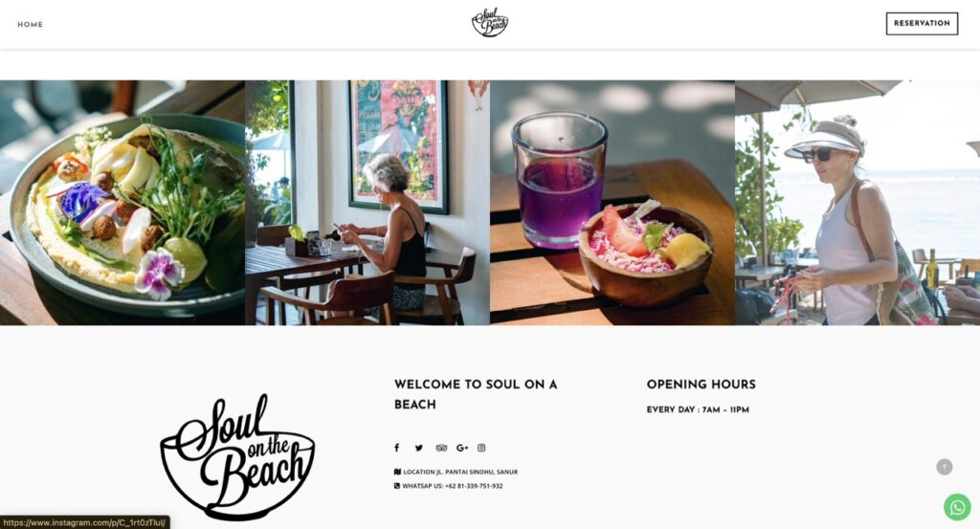Click the large footer Soul on the Beach logo
This screenshot has width=980, height=529.
[x=237, y=456]
